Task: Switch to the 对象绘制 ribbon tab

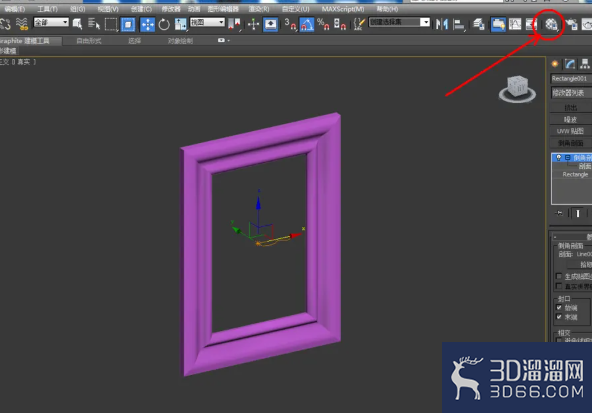Action: point(180,41)
